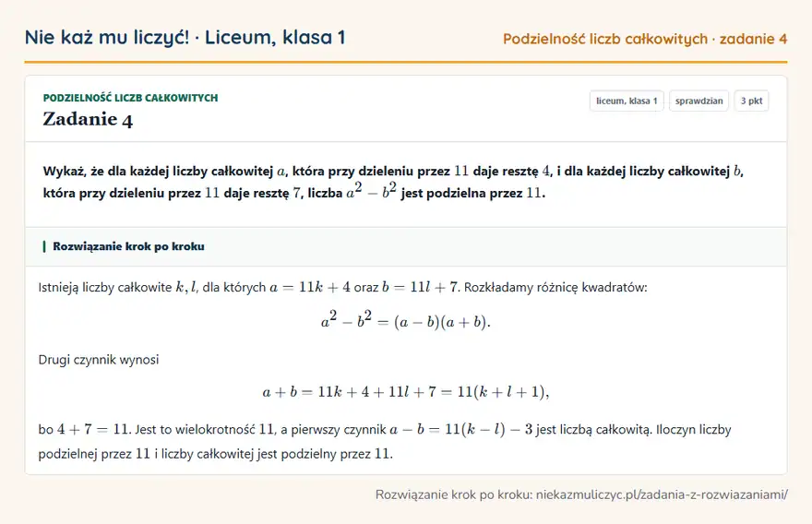Click the green bar beside 'Rozwiązanie krok po kroku'

[44, 246]
